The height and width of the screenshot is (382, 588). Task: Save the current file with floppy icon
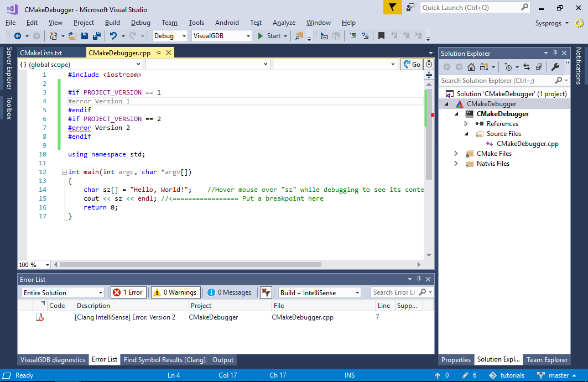[x=85, y=36]
